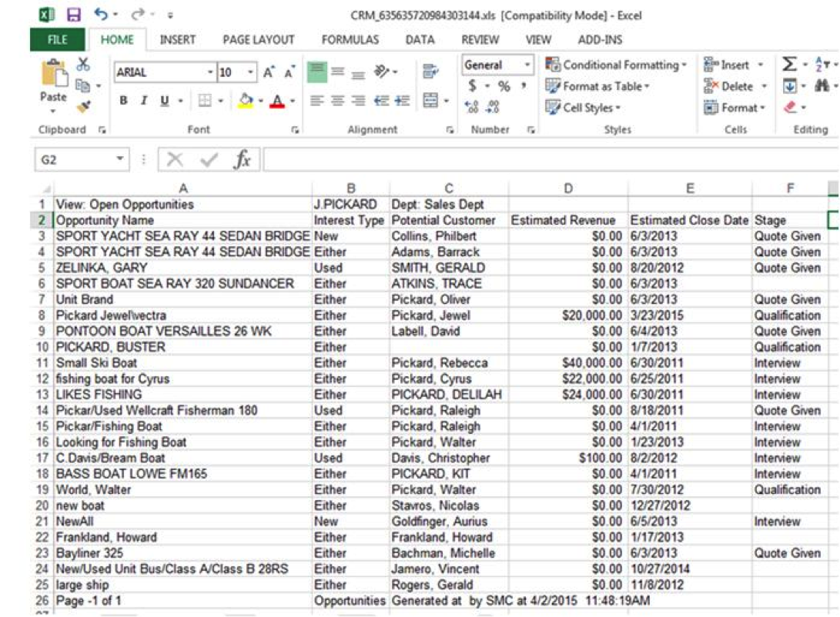Switch to the FORMULAS tab
This screenshot has height=617, width=840.
click(350, 39)
